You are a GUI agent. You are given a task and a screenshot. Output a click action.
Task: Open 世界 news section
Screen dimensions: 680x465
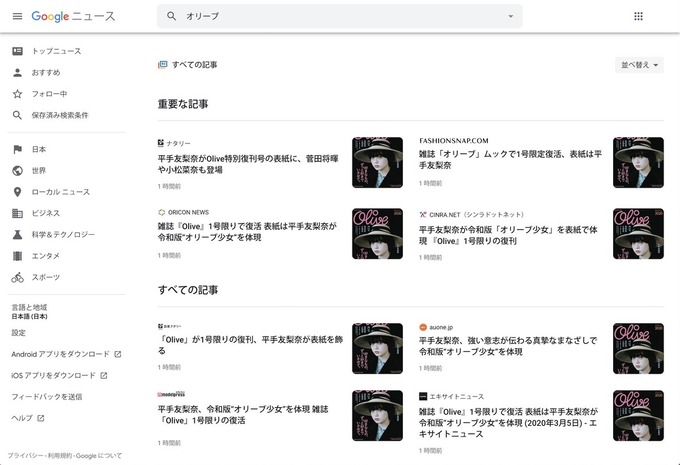pos(39,170)
